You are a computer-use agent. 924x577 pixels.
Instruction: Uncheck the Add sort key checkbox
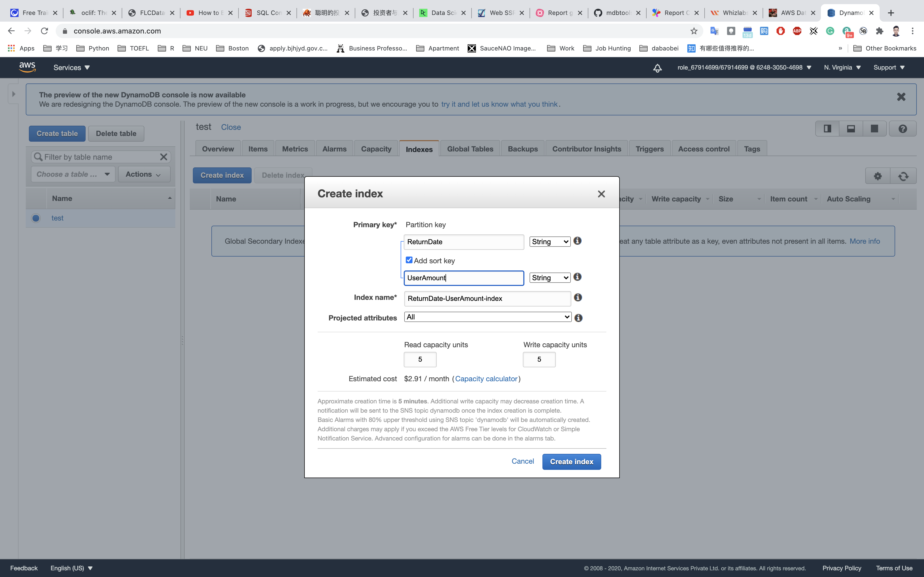409,260
